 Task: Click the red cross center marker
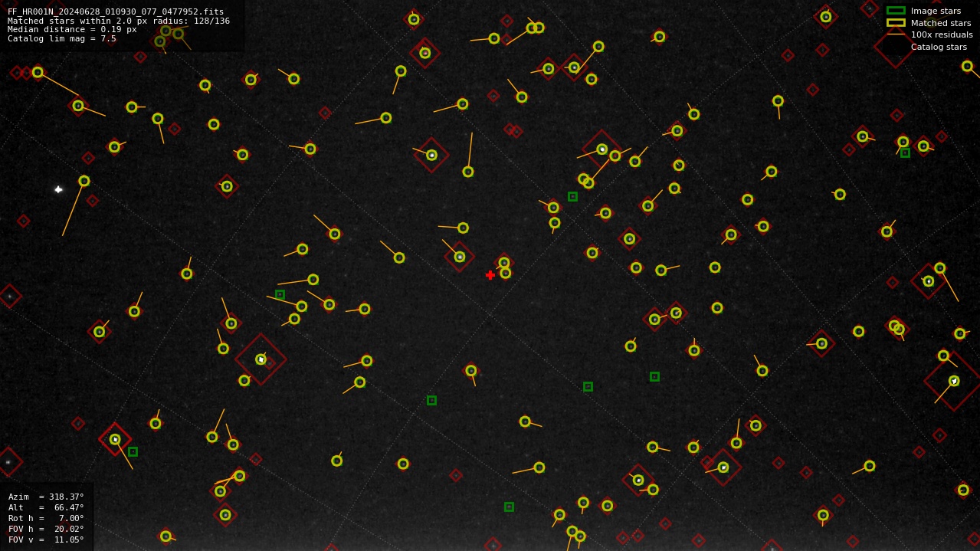pos(490,275)
